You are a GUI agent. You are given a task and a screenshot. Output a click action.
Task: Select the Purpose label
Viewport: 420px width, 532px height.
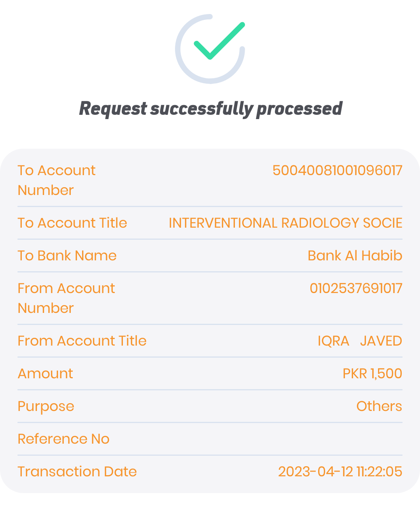click(x=46, y=406)
